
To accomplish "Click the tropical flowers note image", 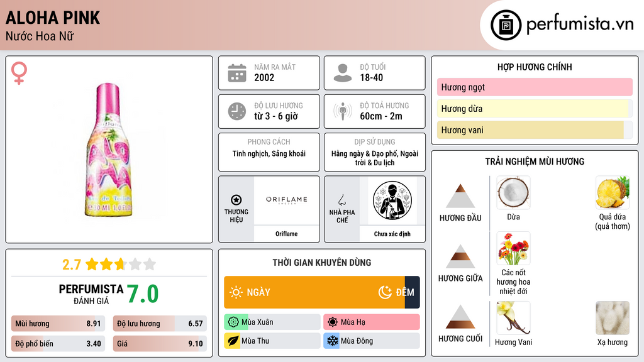I will tap(513, 248).
